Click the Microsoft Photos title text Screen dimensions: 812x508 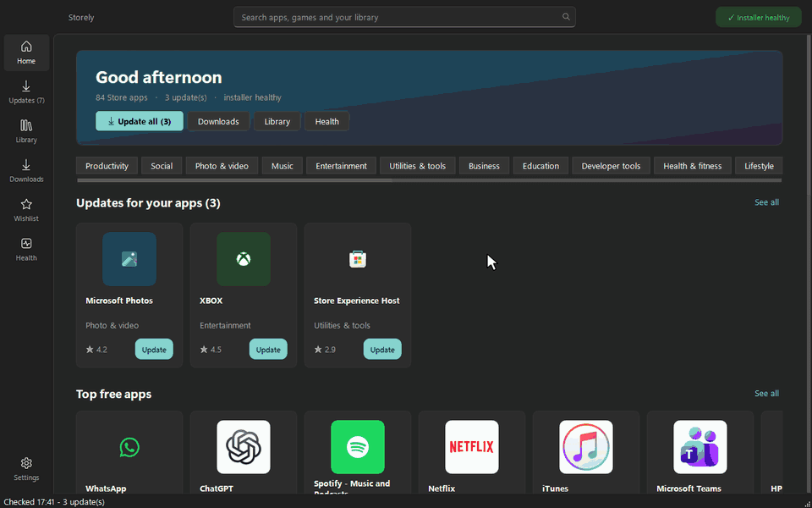119,301
